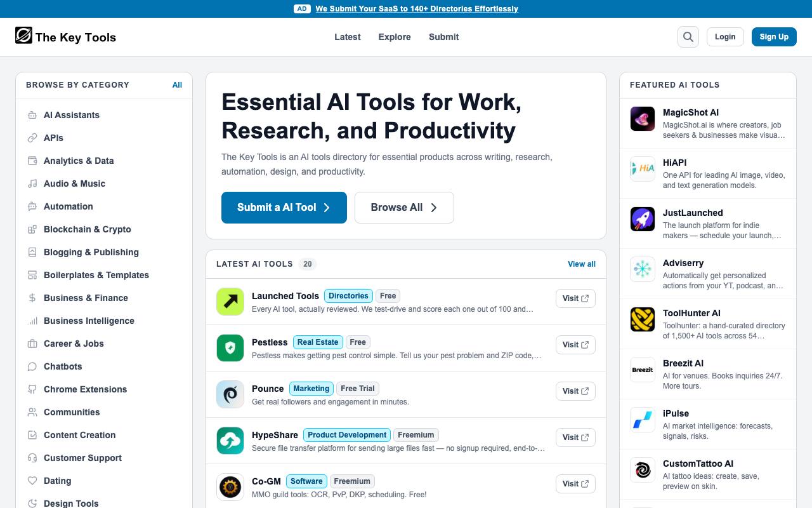The width and height of the screenshot is (812, 508).
Task: Click the Boilerplates & Templates icon
Action: (x=32, y=275)
